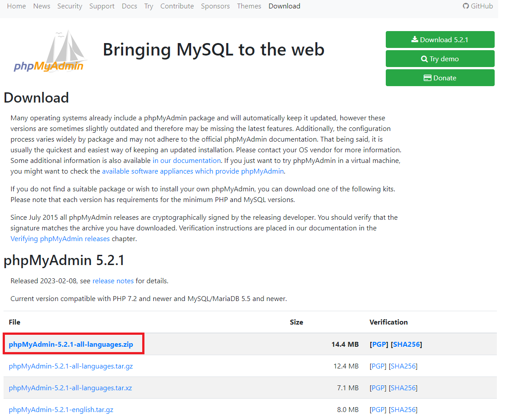512x420 pixels.
Task: Click the Size column header
Action: click(296, 322)
